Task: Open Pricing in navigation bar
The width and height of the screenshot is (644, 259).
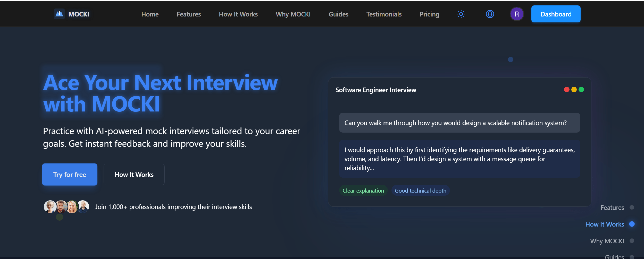Action: tap(429, 14)
